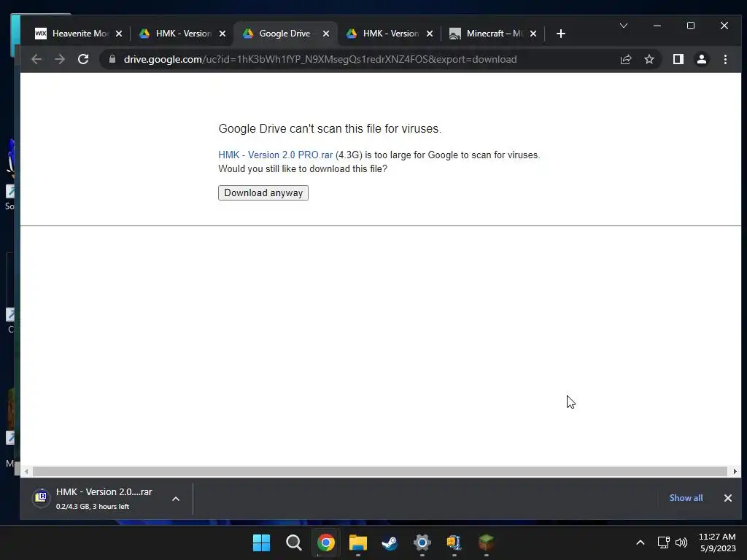Close the Google Drive tab
Viewport: 747px width, 560px height.
click(x=326, y=34)
